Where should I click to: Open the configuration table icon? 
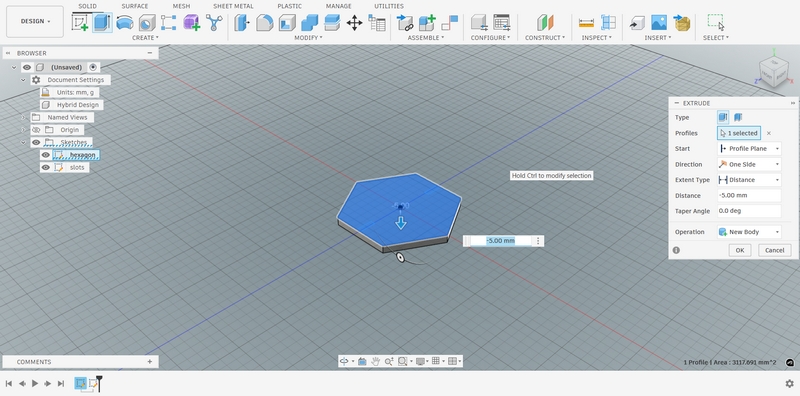coord(502,22)
